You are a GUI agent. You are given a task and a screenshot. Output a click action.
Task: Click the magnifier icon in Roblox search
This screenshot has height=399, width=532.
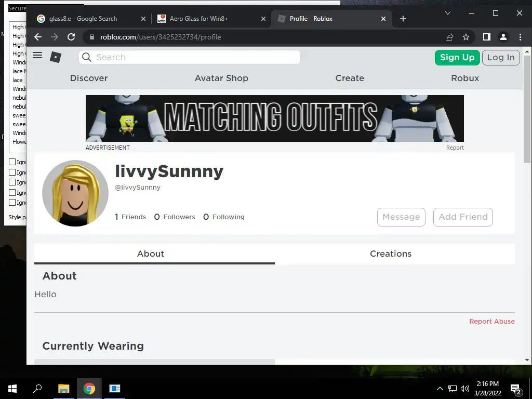(87, 57)
